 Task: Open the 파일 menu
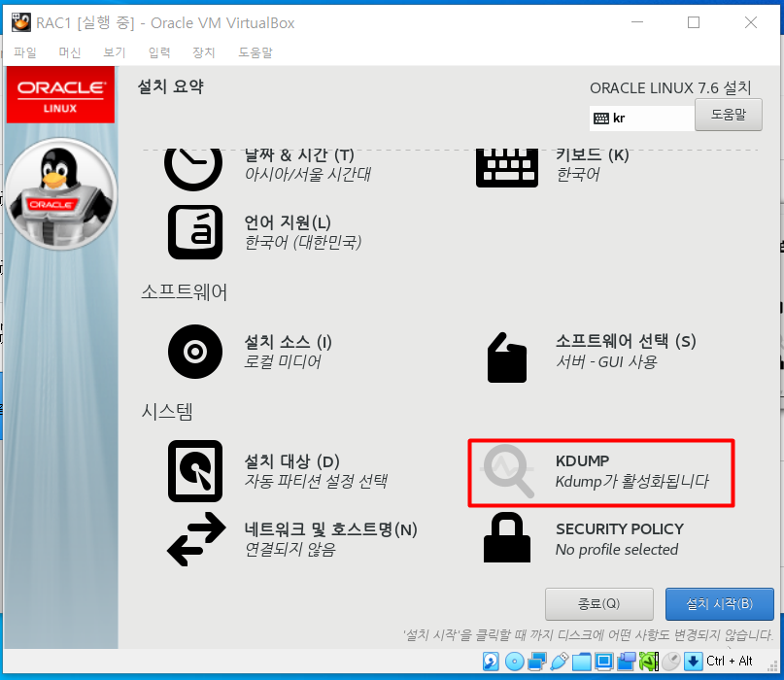(x=25, y=52)
